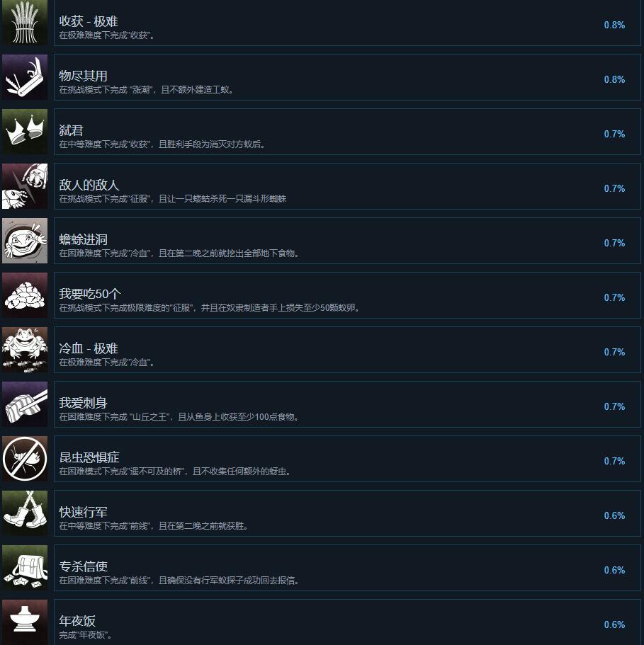Viewport: 644px width, 645px height.
Task: Click the 0.8% rate beside 物尽其用
Action: pos(614,79)
